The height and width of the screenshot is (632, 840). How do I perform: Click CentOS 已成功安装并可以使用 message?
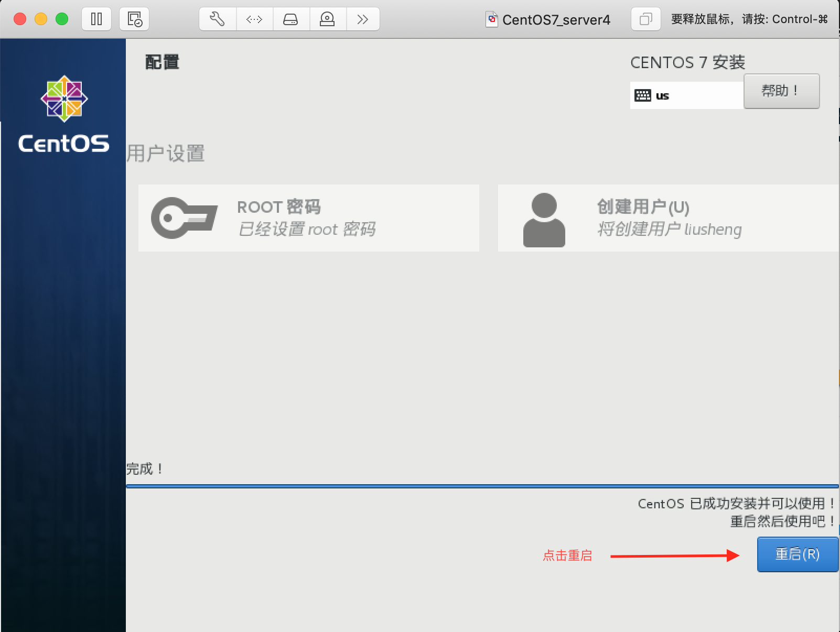pos(737,504)
